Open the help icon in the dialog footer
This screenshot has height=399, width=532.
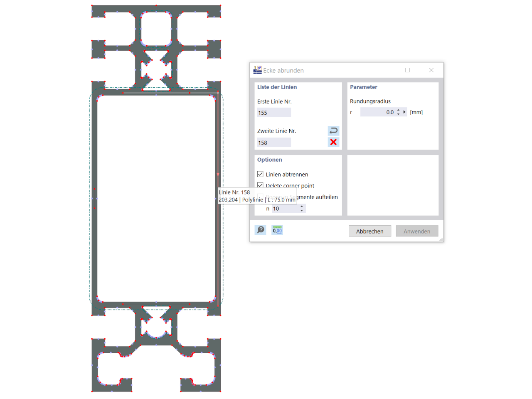(261, 230)
